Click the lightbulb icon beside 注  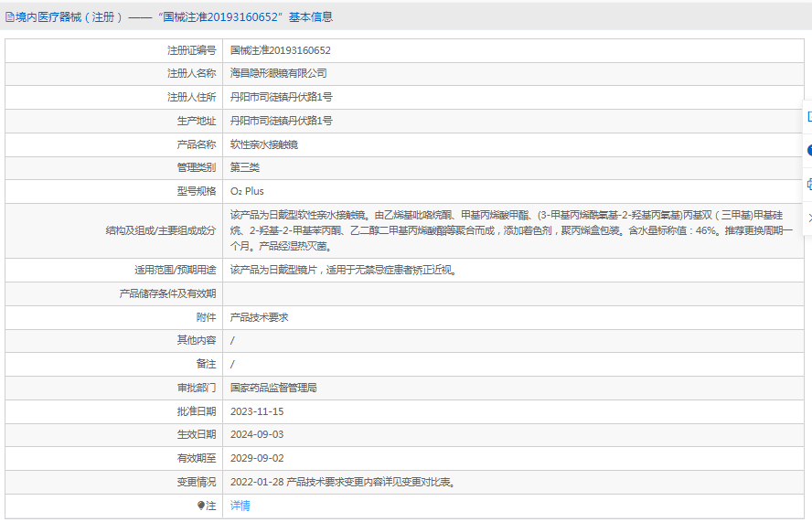pos(201,506)
